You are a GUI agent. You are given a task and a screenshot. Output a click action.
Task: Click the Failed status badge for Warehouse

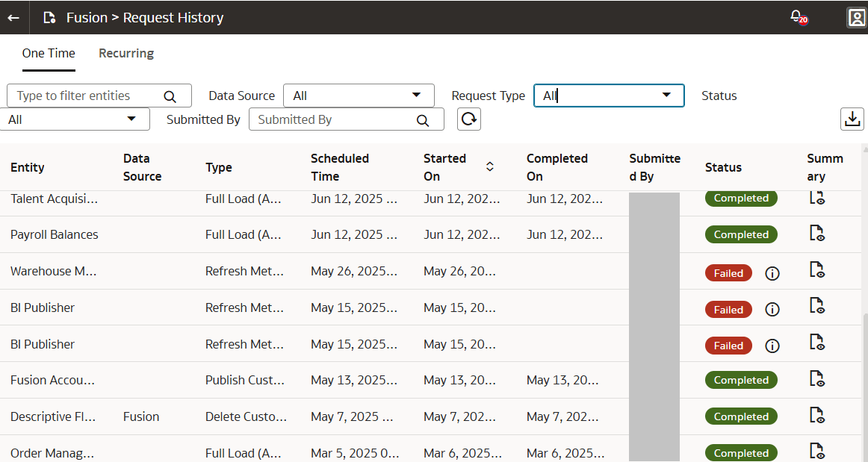(x=728, y=273)
